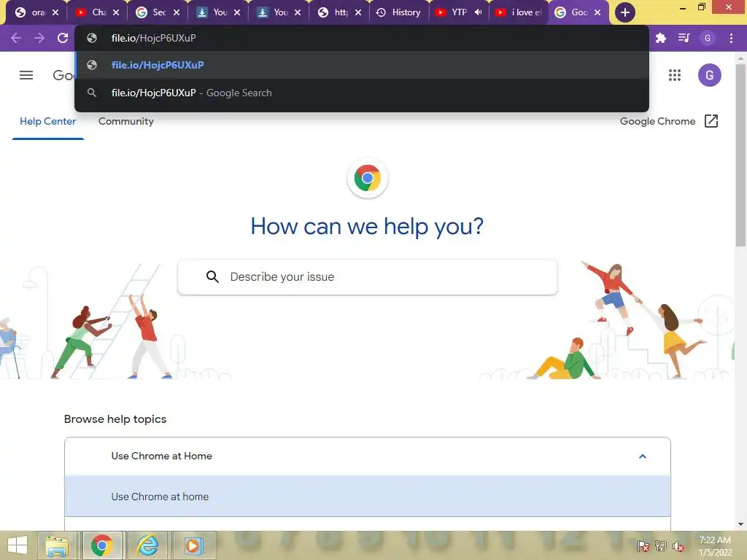Open the Extensions puzzle icon
This screenshot has height=560, width=747.
661,38
